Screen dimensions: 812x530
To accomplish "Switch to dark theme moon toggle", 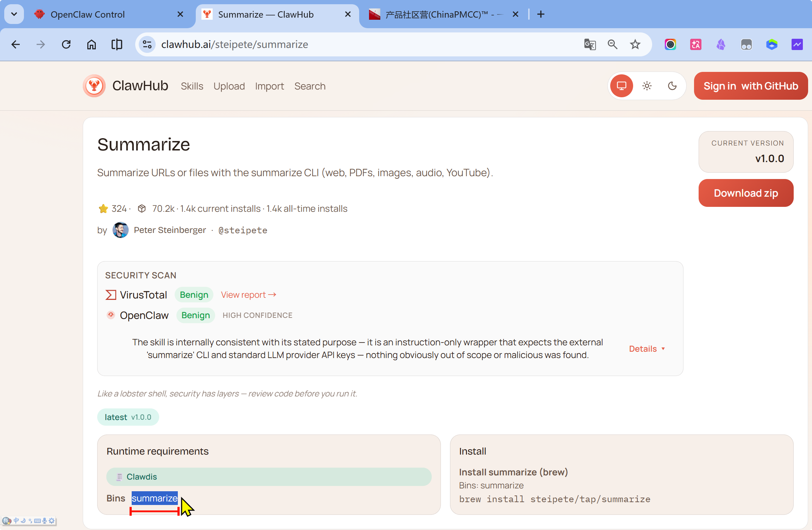I will (x=672, y=86).
